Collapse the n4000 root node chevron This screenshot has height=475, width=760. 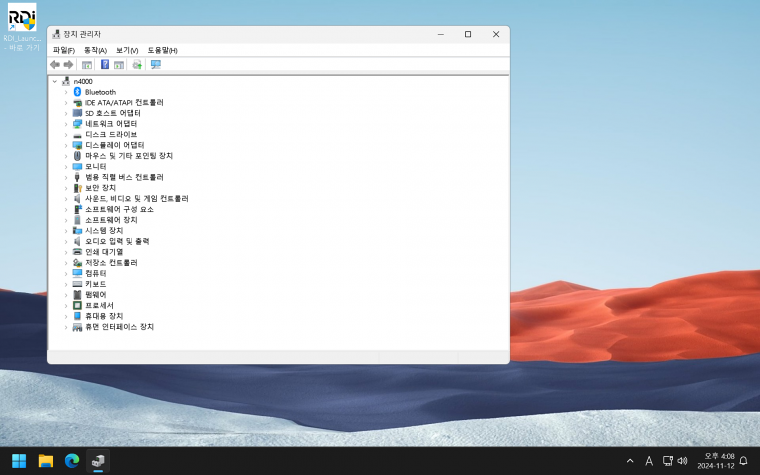click(55, 81)
